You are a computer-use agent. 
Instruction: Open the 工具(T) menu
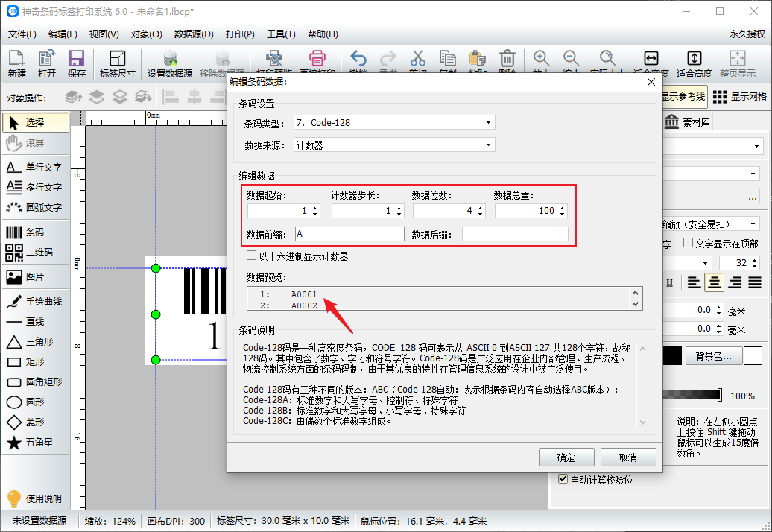click(281, 34)
